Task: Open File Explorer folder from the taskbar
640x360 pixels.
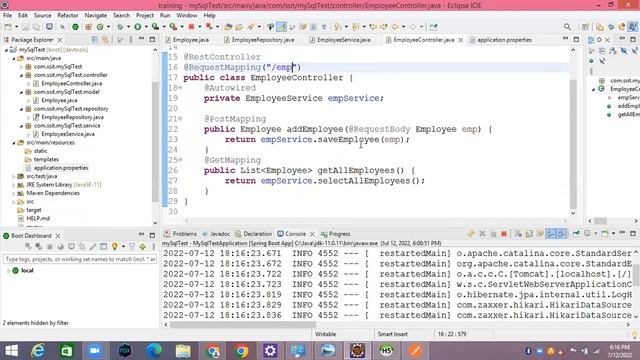Action: pos(183,351)
